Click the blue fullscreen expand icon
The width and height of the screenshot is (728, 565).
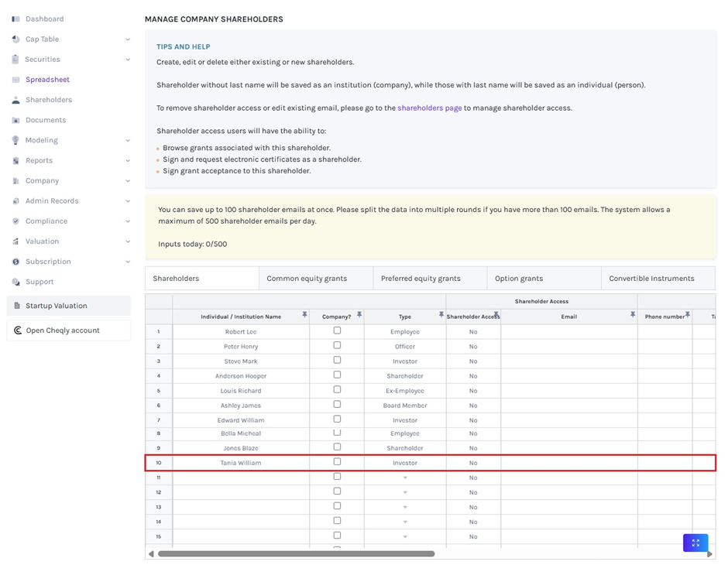pos(695,543)
